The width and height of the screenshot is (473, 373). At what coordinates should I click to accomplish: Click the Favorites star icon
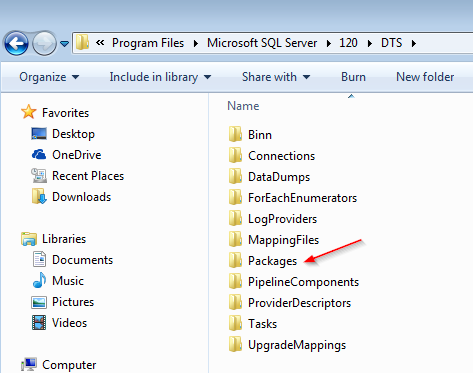(x=29, y=112)
